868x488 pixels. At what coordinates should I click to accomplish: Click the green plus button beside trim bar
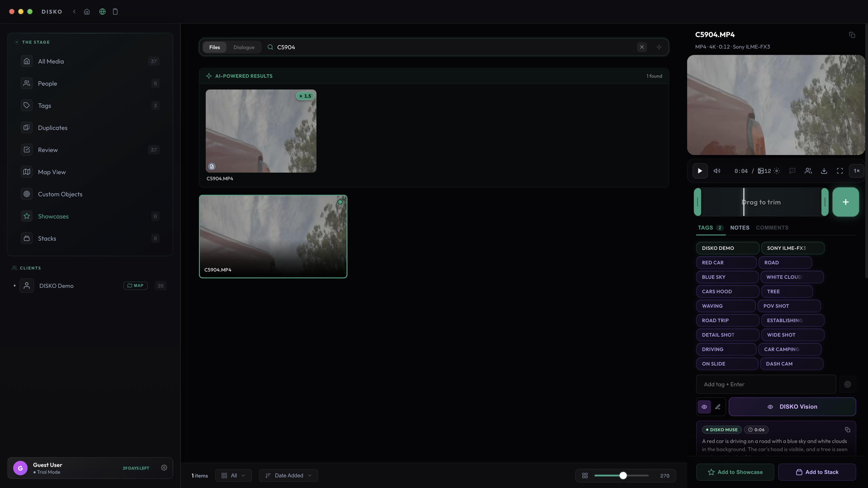pos(846,202)
